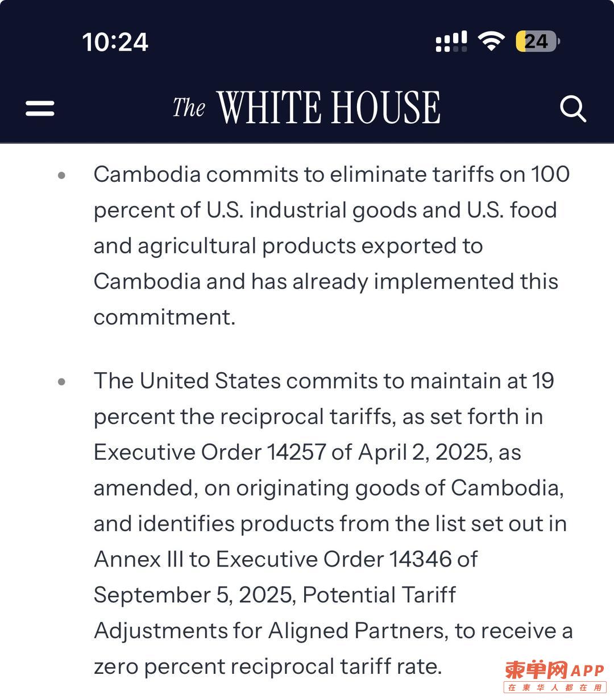Tap the Wi-Fi status icon
This screenshot has height=700, width=614.
click(491, 41)
